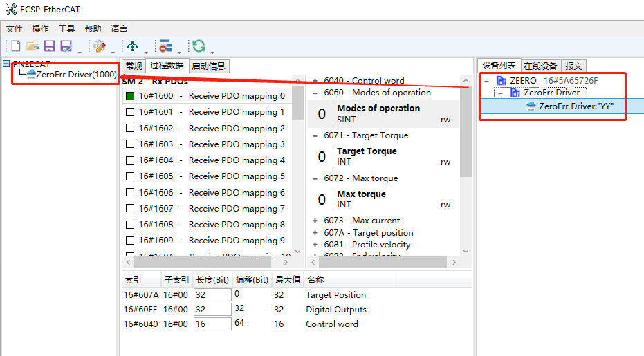Click the 名称 column header
This screenshot has width=644, height=356.
pos(349,280)
